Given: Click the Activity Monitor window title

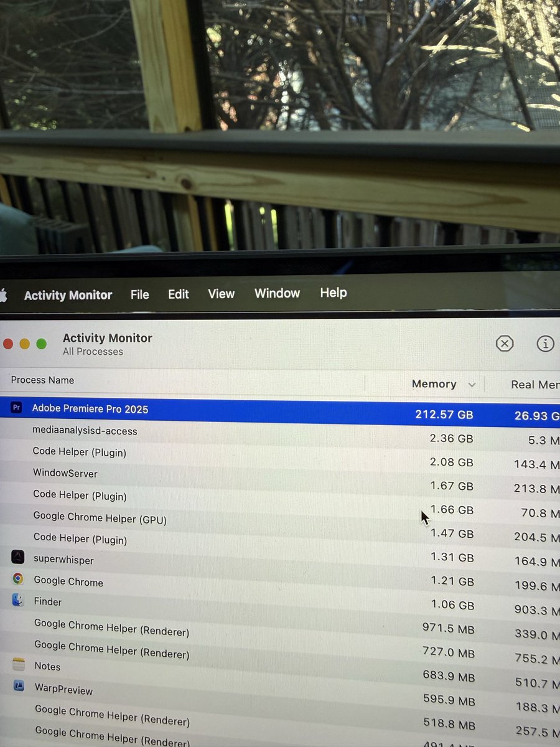Looking at the screenshot, I should click(x=108, y=338).
